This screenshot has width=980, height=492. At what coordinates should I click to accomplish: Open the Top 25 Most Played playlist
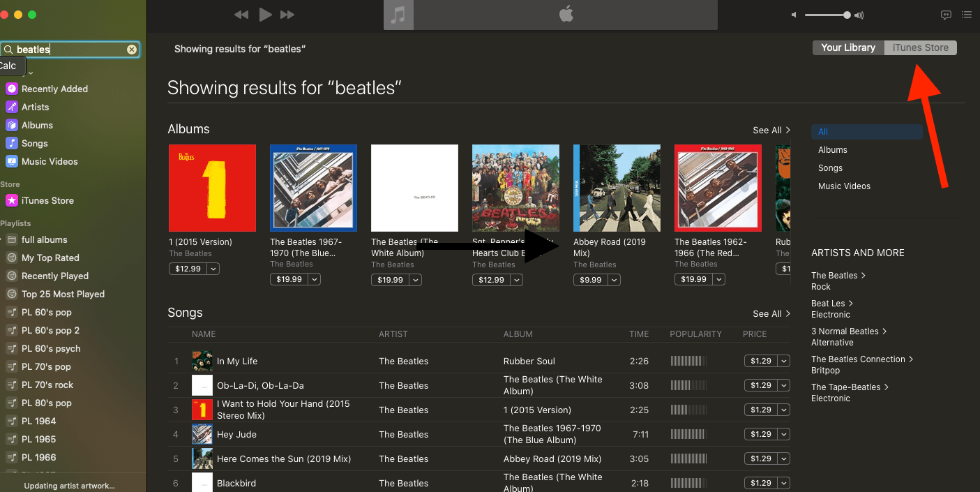(x=63, y=294)
